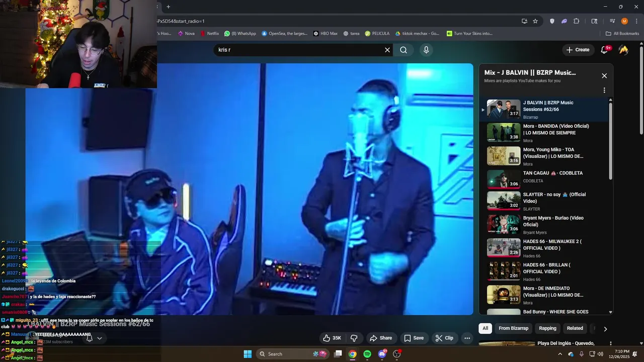Clear the YouTube search box text
Viewport: 644px width, 362px height.
pyautogui.click(x=387, y=50)
